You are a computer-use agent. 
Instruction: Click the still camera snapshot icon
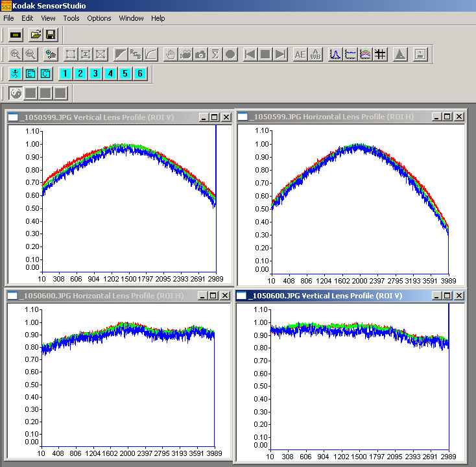pos(200,54)
